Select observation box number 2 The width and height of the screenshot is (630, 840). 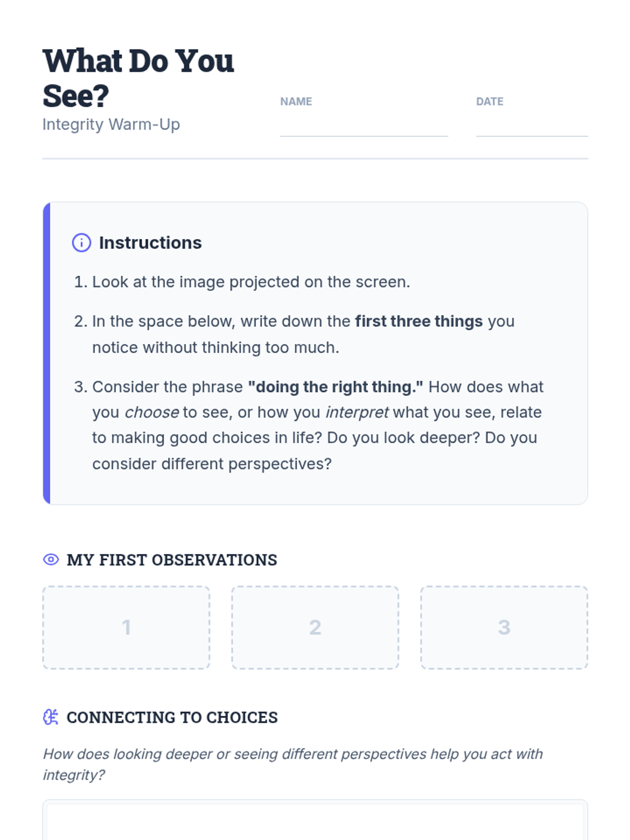[x=315, y=627]
